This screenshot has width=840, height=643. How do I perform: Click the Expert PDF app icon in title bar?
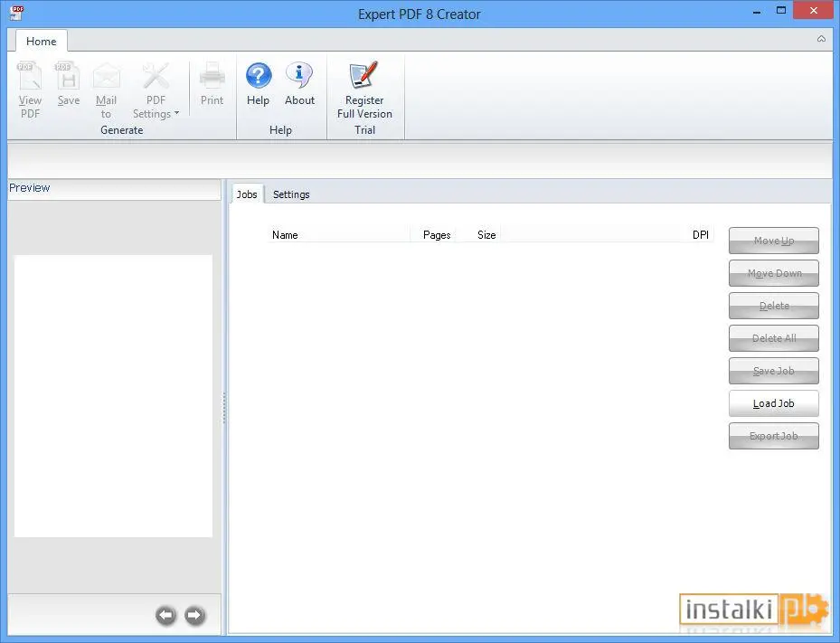(16, 13)
